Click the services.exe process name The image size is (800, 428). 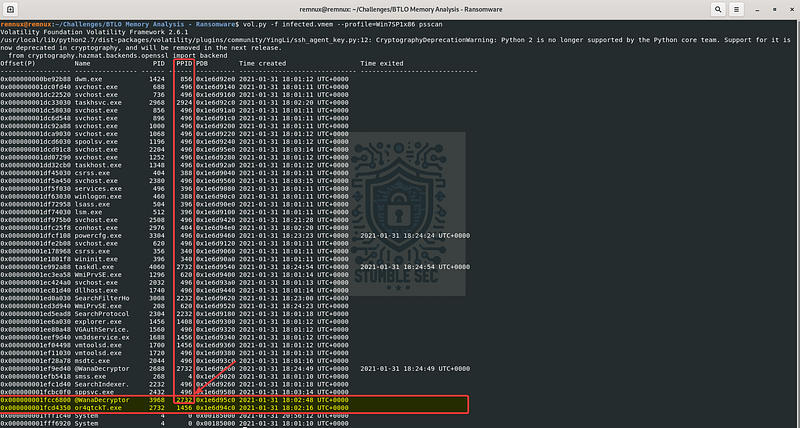point(98,189)
